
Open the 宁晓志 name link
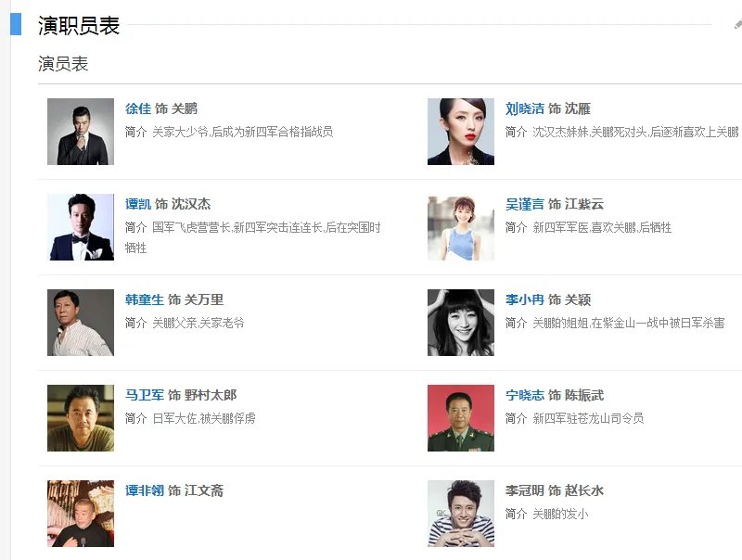(x=525, y=395)
